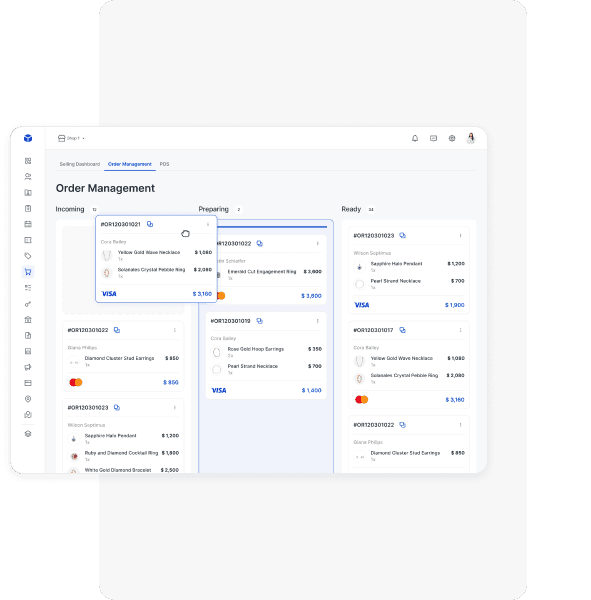
Task: Select the $ 1,900 total in Ready column
Action: click(455, 305)
